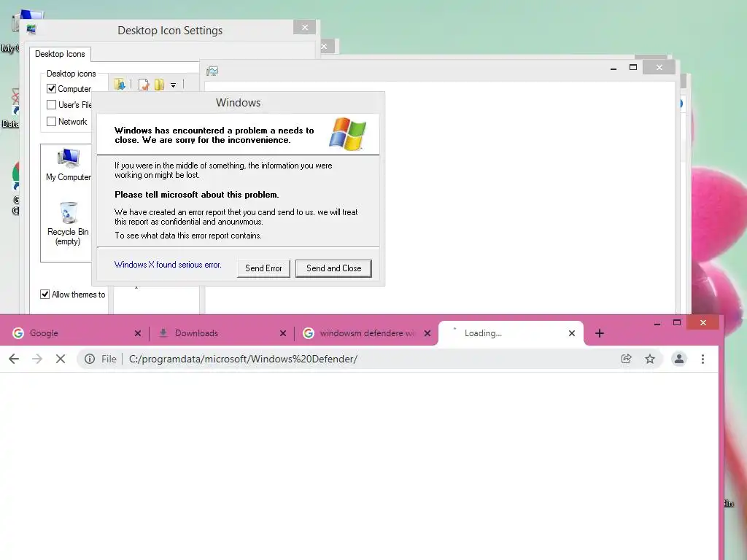The width and height of the screenshot is (747, 560).
Task: Maximize the Chrome window
Action: 676,323
